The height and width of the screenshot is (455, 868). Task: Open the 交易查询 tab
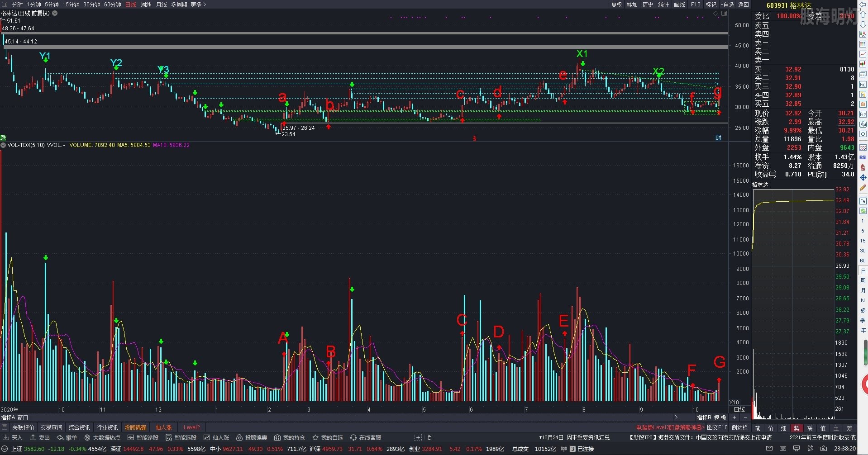click(x=51, y=427)
